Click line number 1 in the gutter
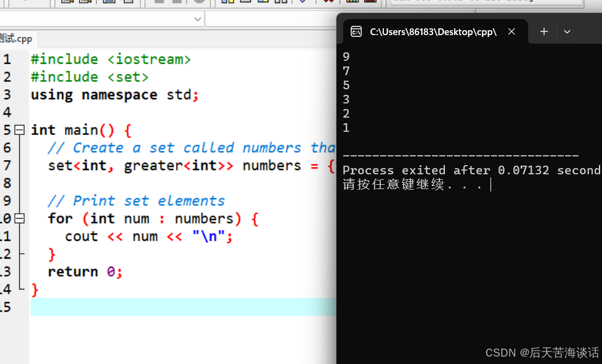602x364 pixels. click(7, 60)
